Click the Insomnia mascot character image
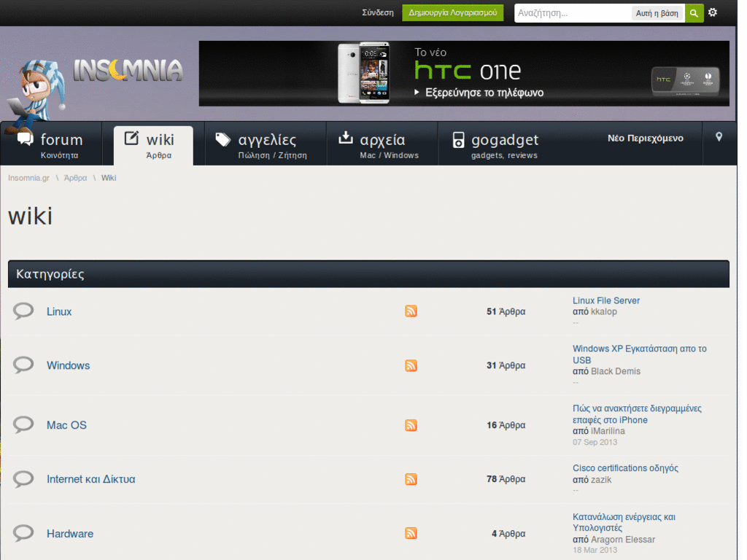This screenshot has width=747, height=560. pos(35,96)
